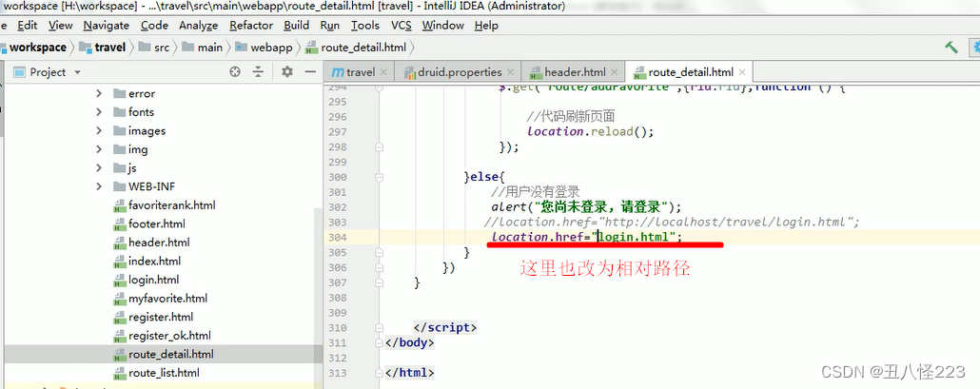Switch to the druid.properties tab
This screenshot has height=389, width=980.
457,71
